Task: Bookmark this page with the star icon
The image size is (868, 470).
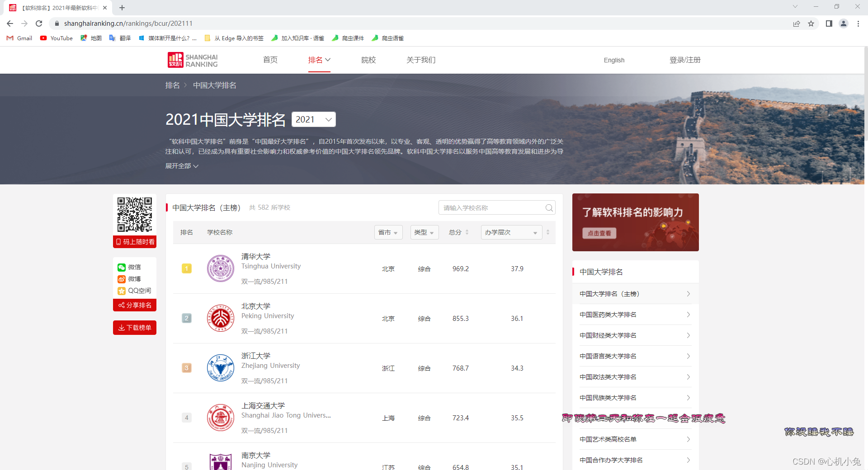Action: (x=811, y=23)
